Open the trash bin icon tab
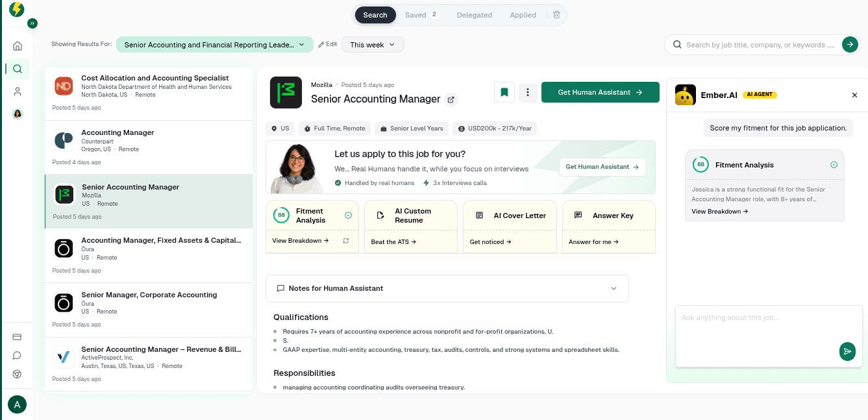 click(x=556, y=15)
